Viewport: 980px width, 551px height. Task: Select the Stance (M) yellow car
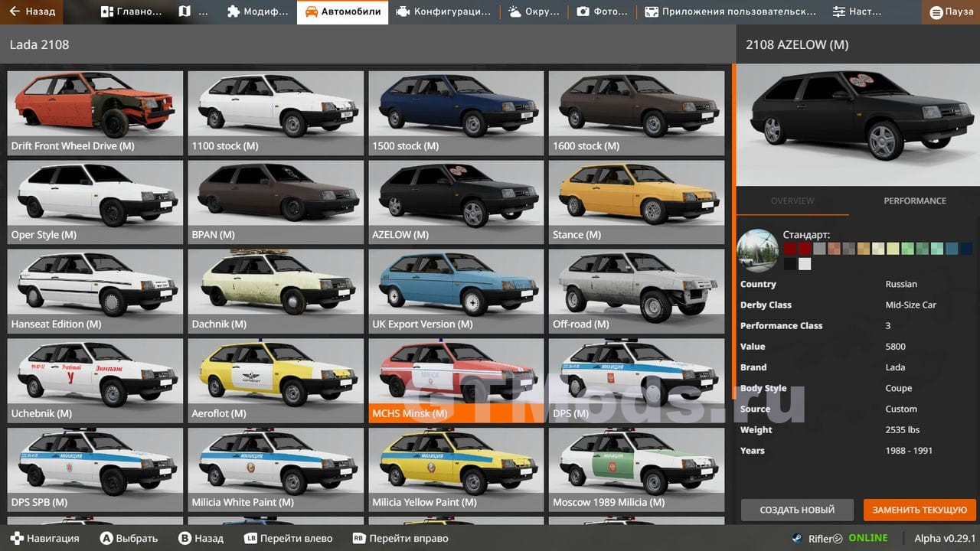click(x=637, y=202)
